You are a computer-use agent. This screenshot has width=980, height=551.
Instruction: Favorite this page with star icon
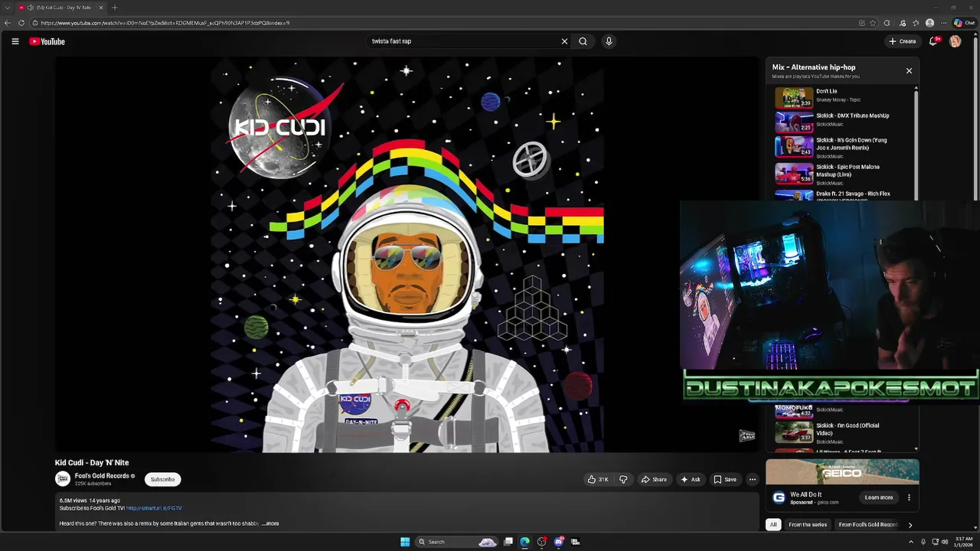(873, 23)
